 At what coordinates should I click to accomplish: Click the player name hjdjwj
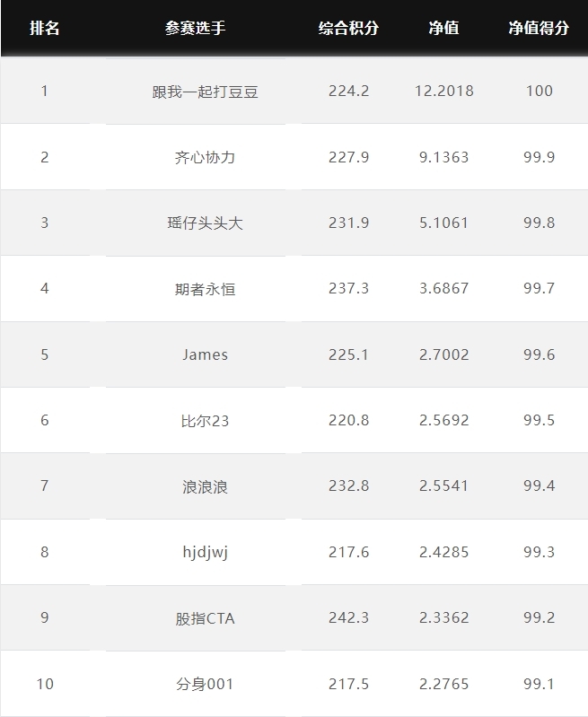click(205, 553)
